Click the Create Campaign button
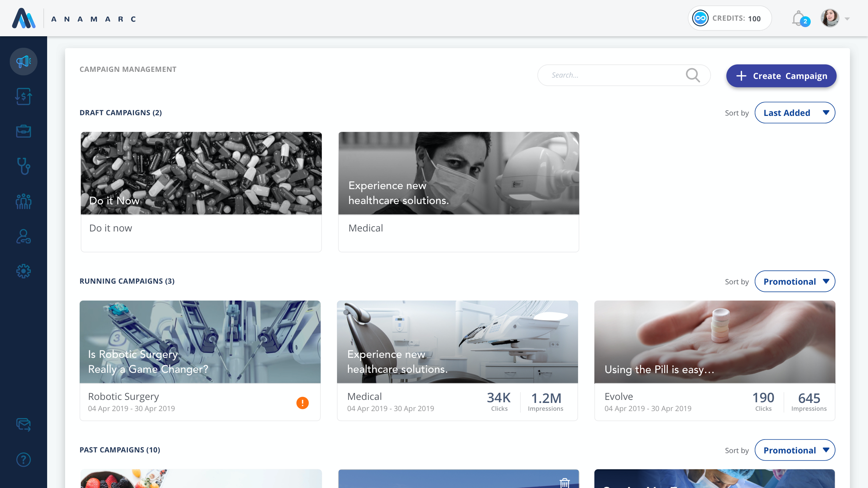 click(781, 76)
